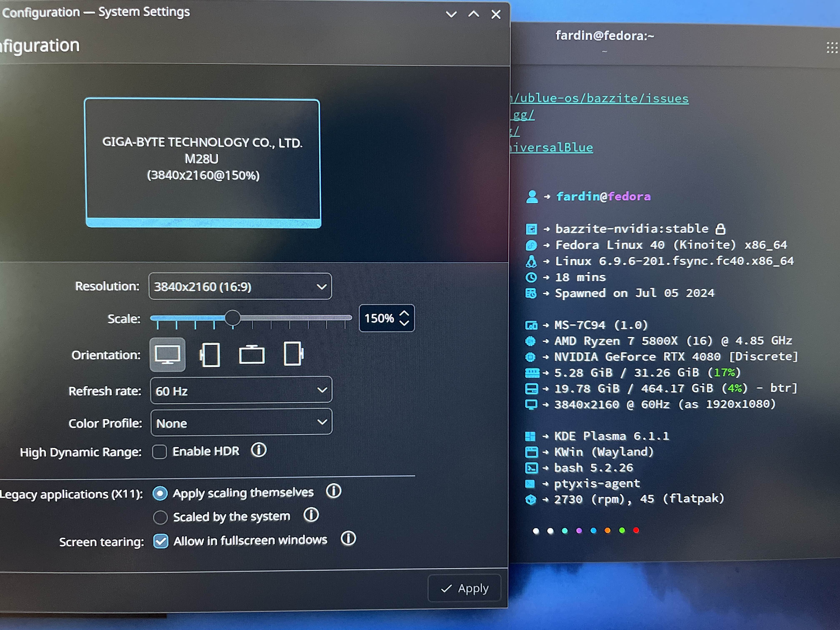Expand the Refresh rate dropdown
The height and width of the screenshot is (630, 840).
(x=241, y=390)
